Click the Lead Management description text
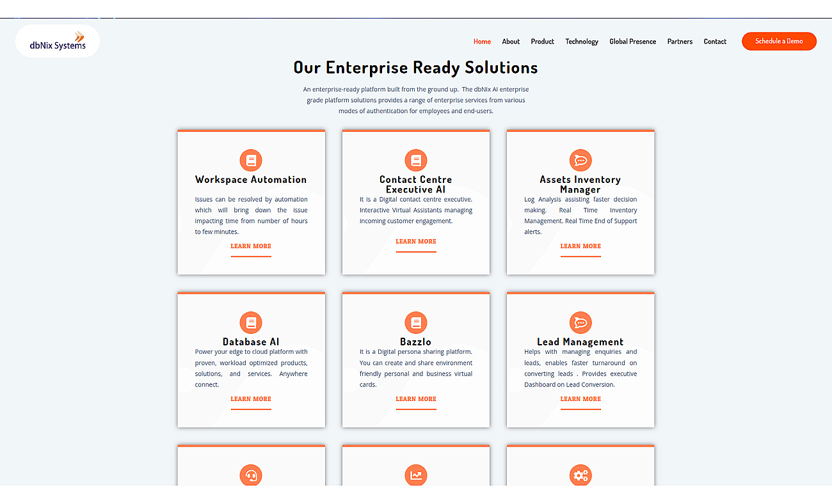832x504 pixels. [x=580, y=368]
